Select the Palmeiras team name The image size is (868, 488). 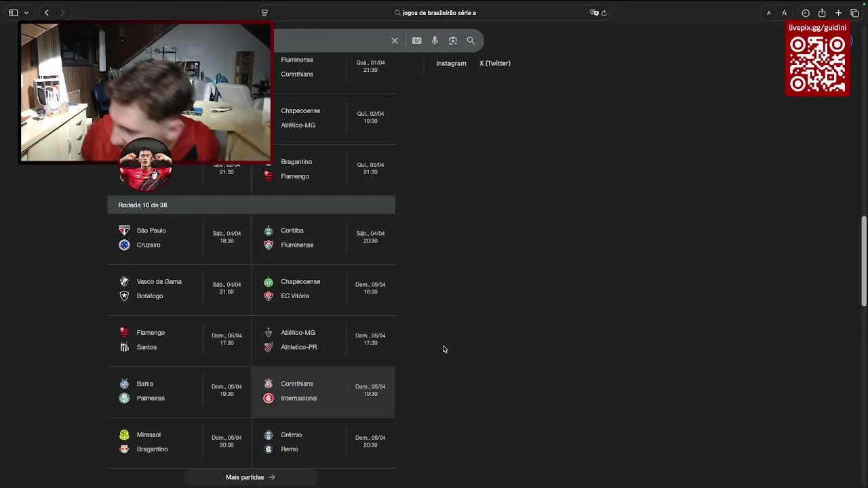click(x=151, y=399)
